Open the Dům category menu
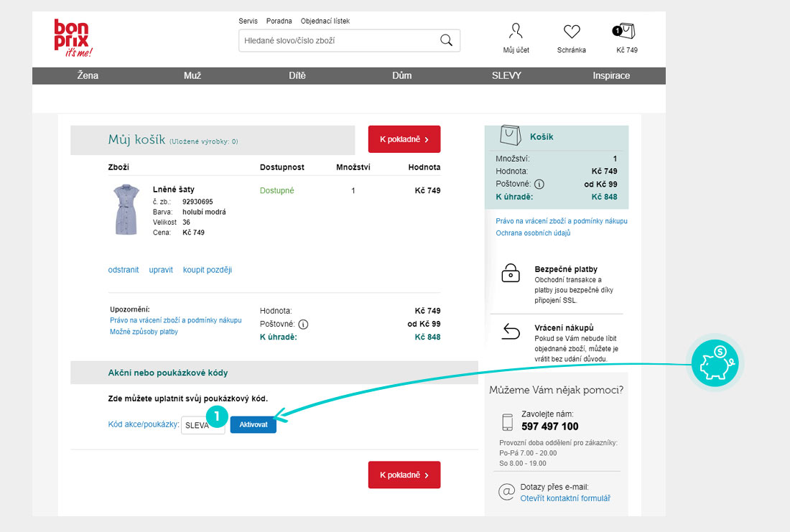790x532 pixels. 402,75
